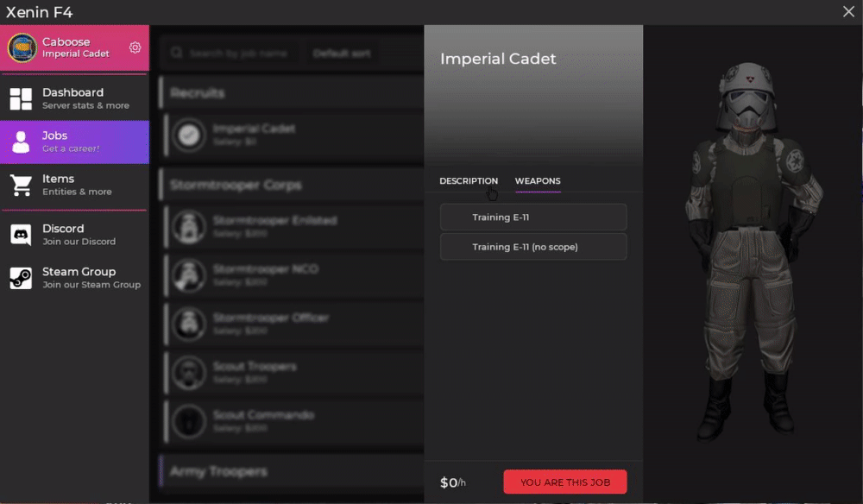Select the Scout Troopers job row
This screenshot has width=863, height=504.
tap(294, 373)
